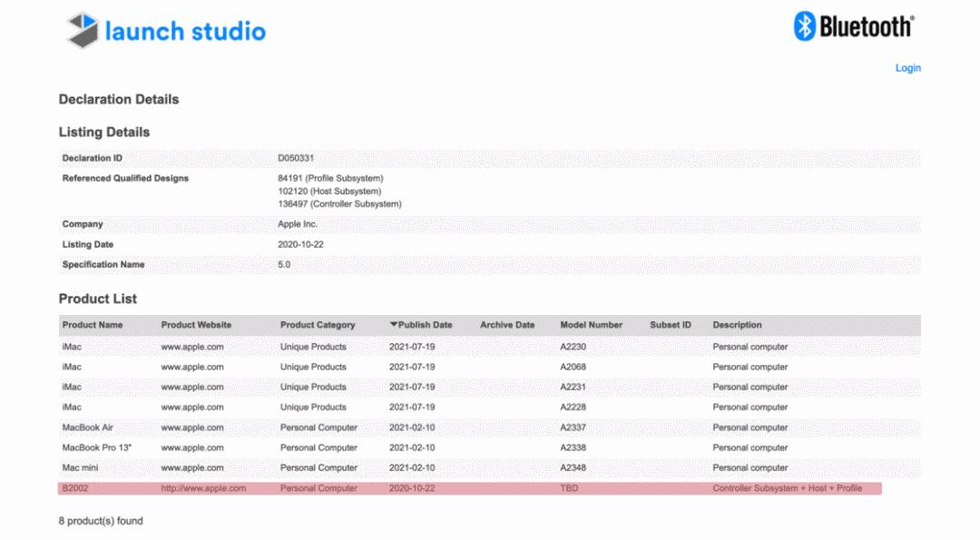Image resolution: width=980 pixels, height=540 pixels.
Task: Sort by Product Name column header
Action: (93, 325)
